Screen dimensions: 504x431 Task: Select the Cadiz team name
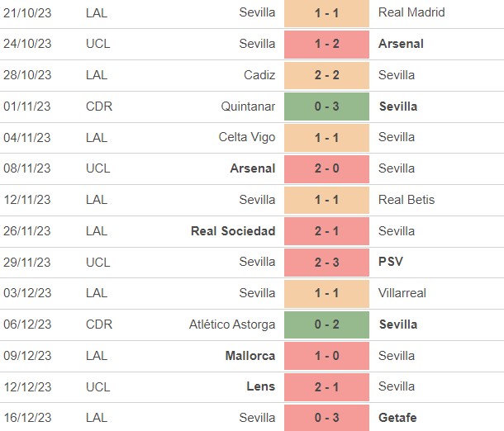[x=258, y=75]
